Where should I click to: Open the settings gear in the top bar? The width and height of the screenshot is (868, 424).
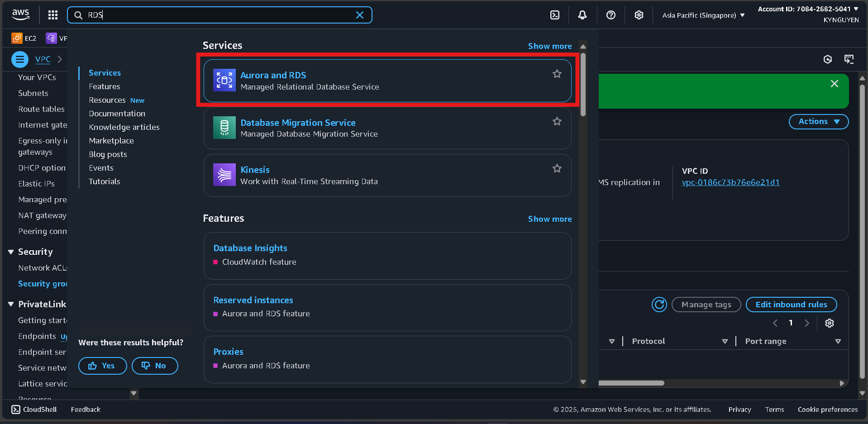[x=639, y=15]
